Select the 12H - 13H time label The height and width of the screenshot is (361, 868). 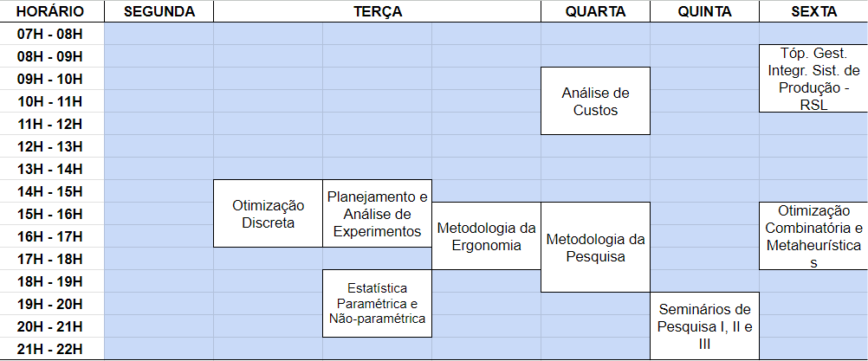coord(50,146)
